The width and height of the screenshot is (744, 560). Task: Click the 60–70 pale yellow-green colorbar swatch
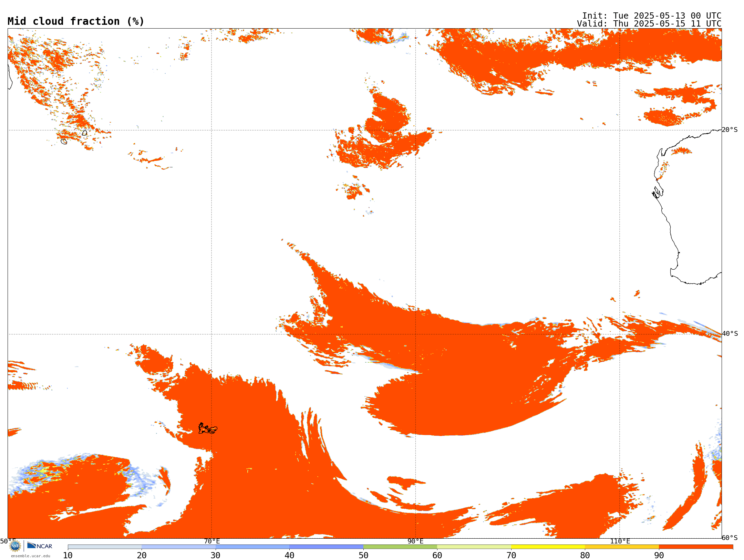tap(474, 547)
